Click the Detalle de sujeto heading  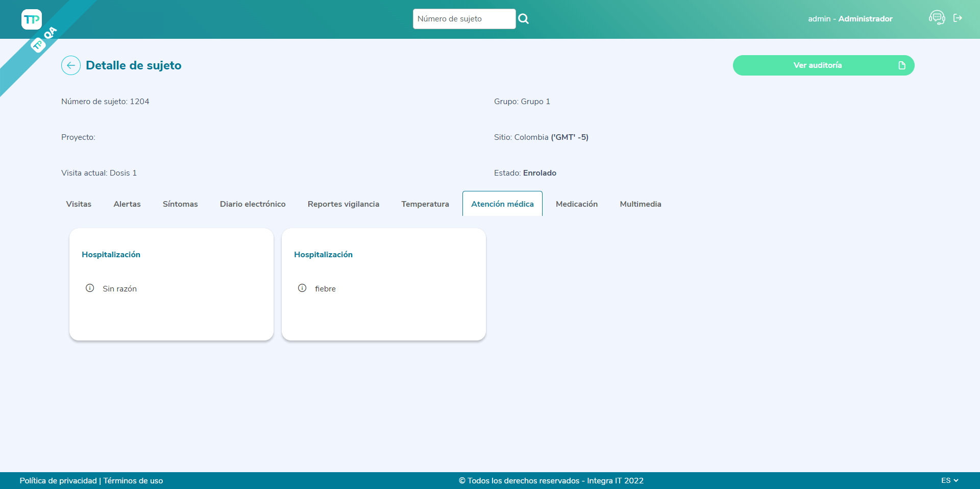coord(134,65)
